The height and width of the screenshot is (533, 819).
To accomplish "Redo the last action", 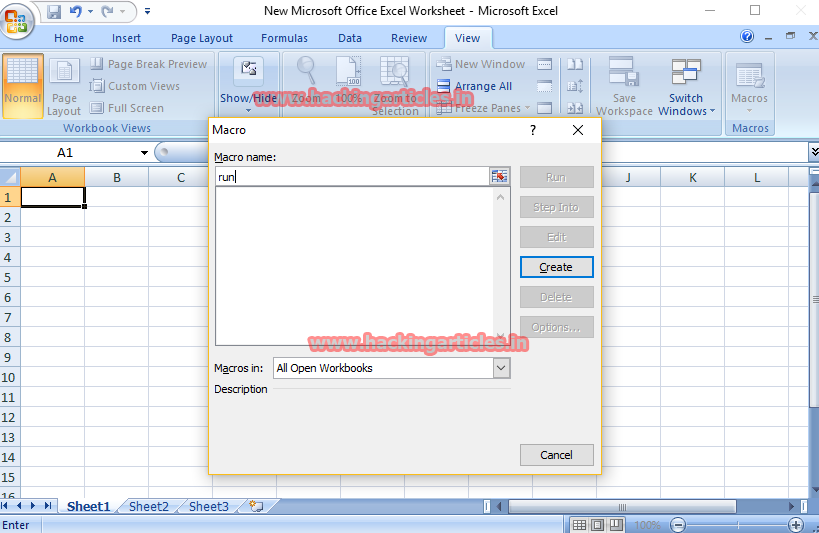I will [107, 11].
